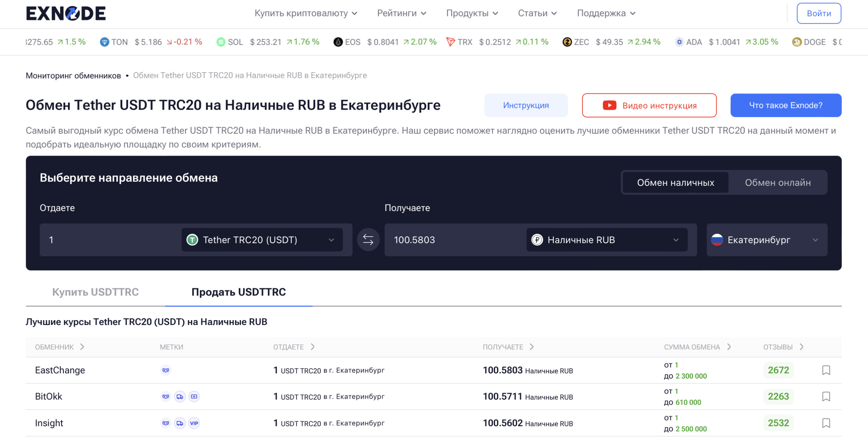Click the Мониторинг обменников breadcrumb link
The image size is (868, 440).
[73, 76]
